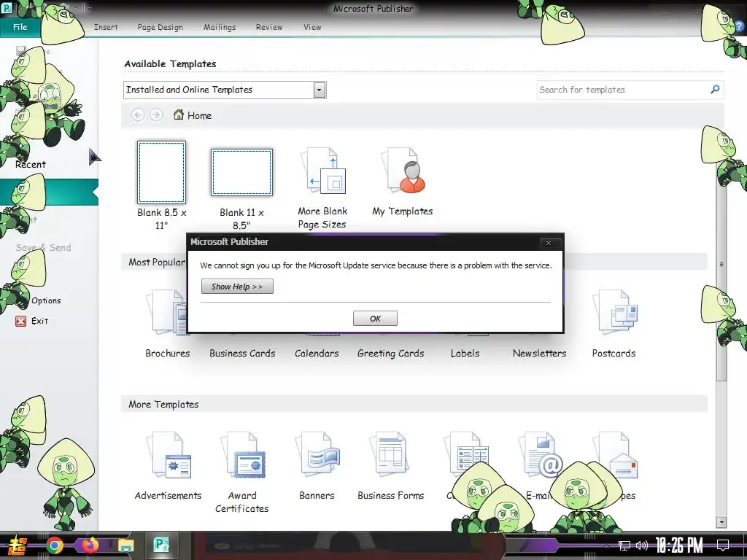
Task: Open the Business Forms template category
Action: click(391, 467)
